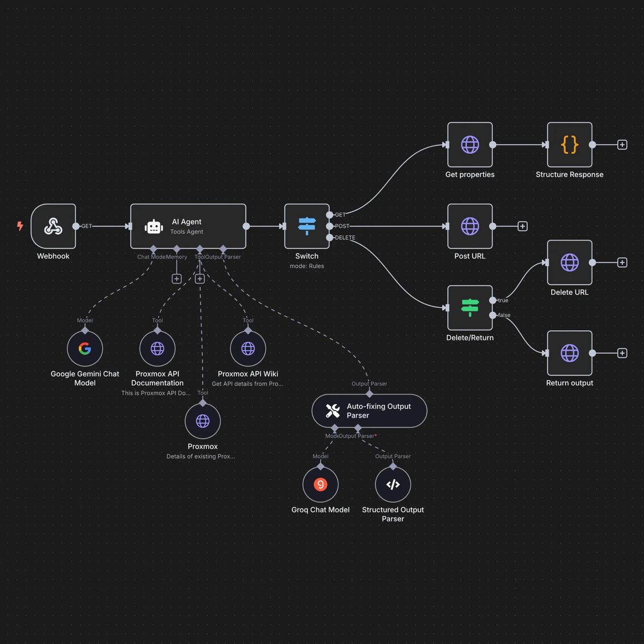Click the Switch node icon
Screen dimensions: 644x644
(x=306, y=226)
